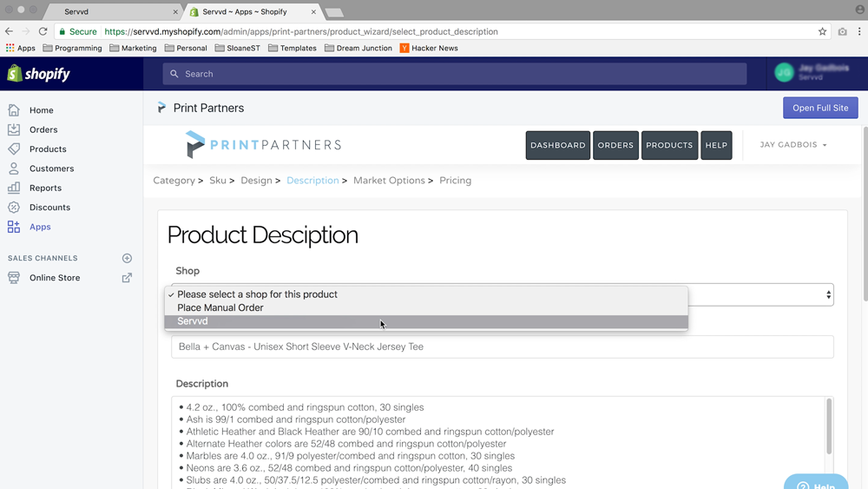
Task: Add a sales channel plus icon
Action: click(x=127, y=258)
